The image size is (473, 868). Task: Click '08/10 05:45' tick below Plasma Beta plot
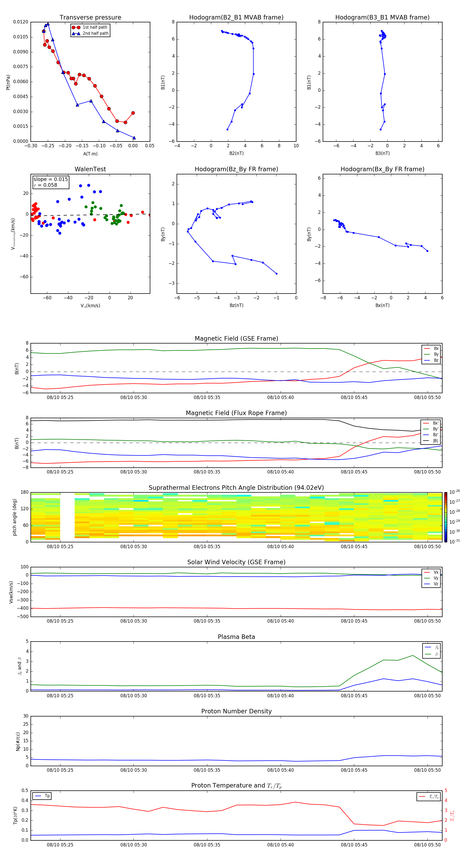coord(354,696)
